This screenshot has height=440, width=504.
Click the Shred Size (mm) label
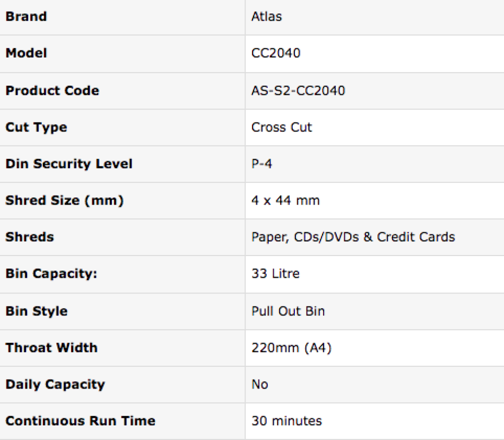(x=65, y=200)
